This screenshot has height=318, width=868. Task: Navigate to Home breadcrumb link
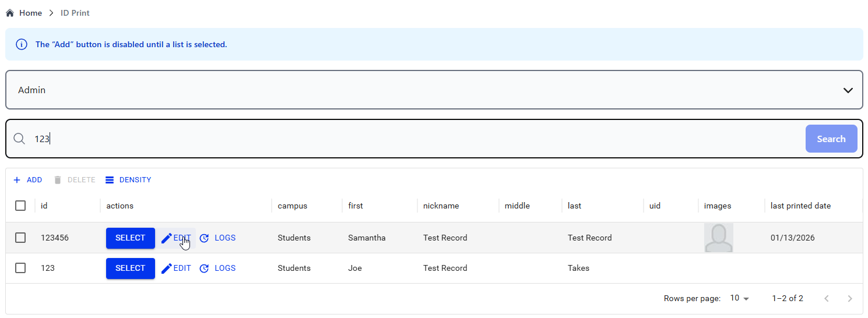tap(30, 13)
